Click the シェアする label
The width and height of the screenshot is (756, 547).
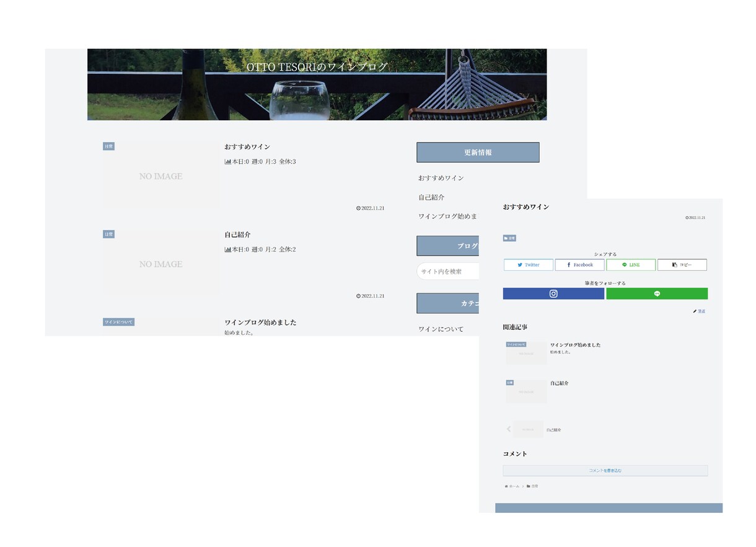pyautogui.click(x=605, y=254)
